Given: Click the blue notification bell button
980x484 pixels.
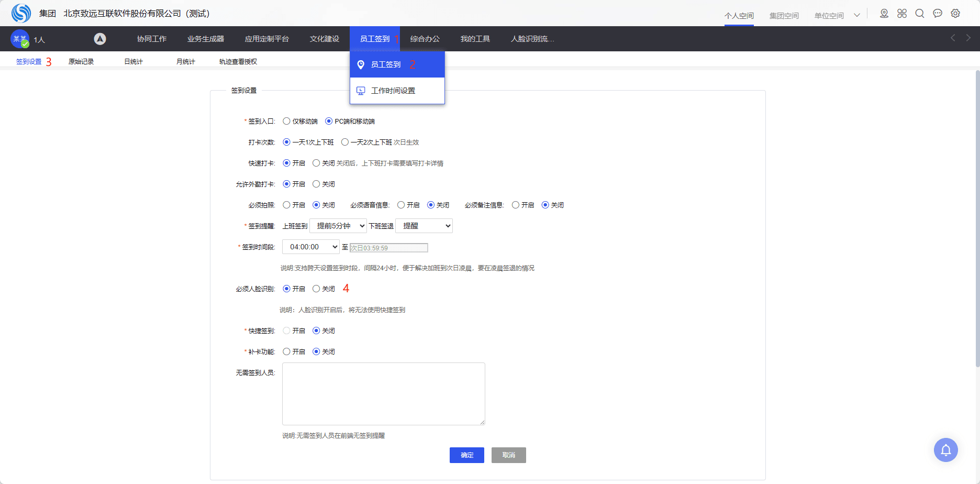Looking at the screenshot, I should pos(946,450).
